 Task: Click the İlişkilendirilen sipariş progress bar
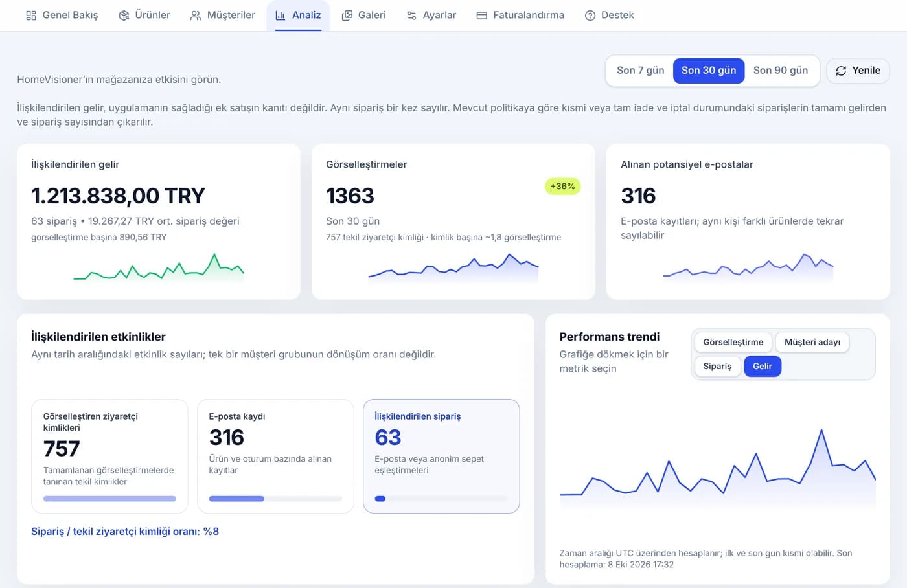(441, 499)
